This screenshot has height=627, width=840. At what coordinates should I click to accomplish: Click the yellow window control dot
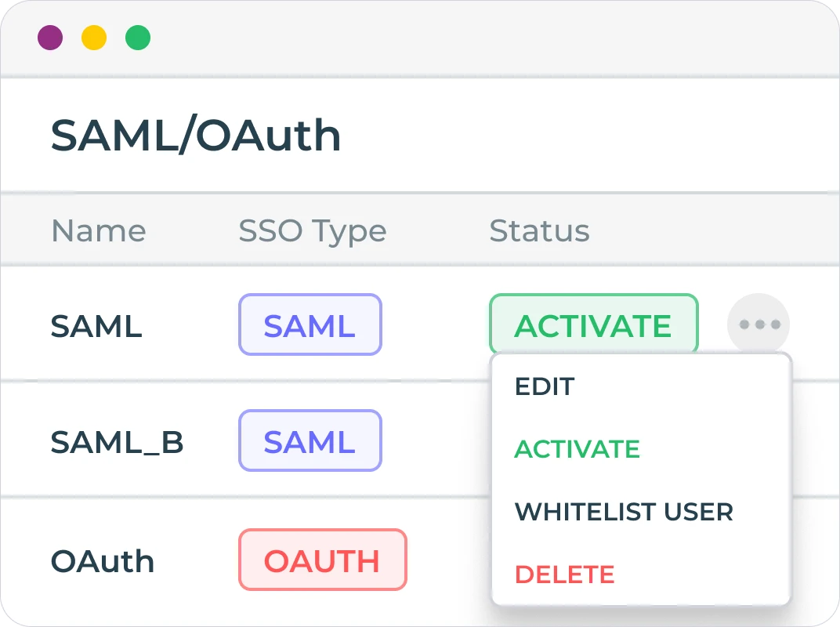(94, 38)
